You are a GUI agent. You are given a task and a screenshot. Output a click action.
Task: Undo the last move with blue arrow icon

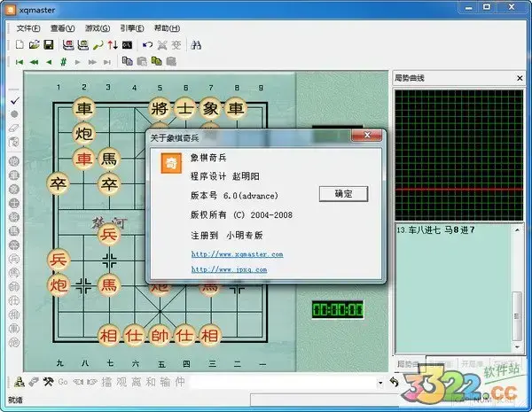click(x=147, y=45)
